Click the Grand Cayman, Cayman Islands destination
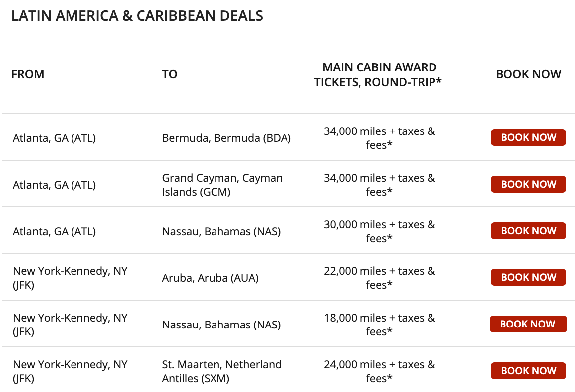Screen dimensions: 575x392 pos(222,185)
